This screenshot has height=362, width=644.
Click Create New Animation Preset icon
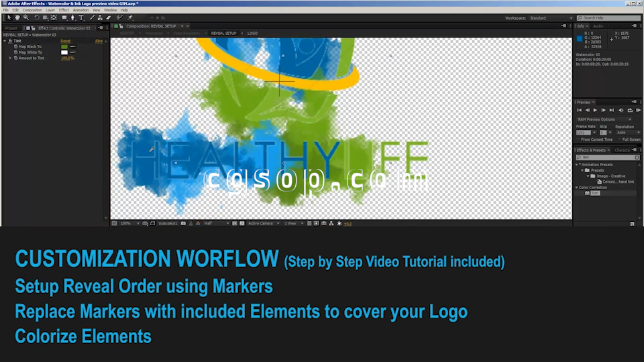pyautogui.click(x=632, y=224)
